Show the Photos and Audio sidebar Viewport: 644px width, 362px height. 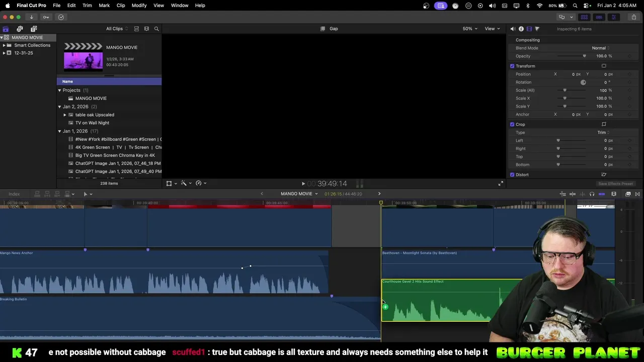[x=20, y=29]
